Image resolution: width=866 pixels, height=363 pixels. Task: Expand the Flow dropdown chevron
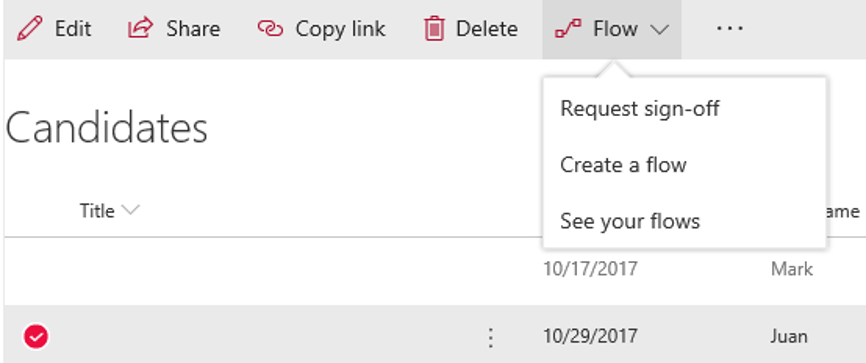click(x=659, y=29)
